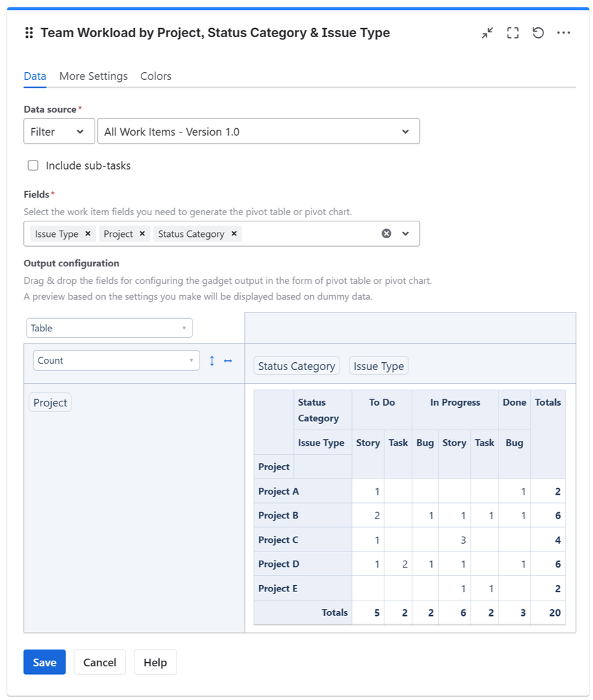The width and height of the screenshot is (593, 700).
Task: Collapse the gadget to compact view
Action: (x=487, y=32)
